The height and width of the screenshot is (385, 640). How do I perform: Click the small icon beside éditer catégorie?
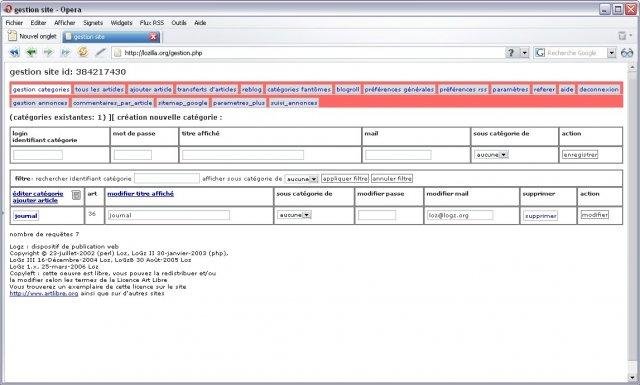pyautogui.click(x=76, y=195)
